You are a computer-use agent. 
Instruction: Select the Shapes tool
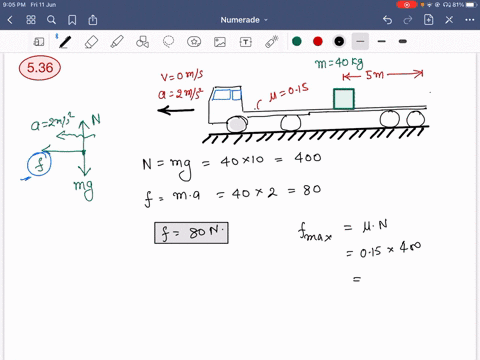[x=143, y=42]
